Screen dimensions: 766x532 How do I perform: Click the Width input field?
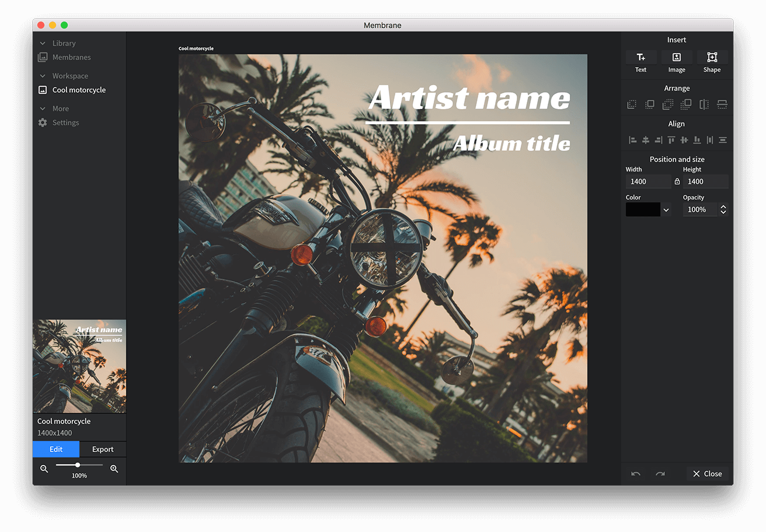point(648,181)
